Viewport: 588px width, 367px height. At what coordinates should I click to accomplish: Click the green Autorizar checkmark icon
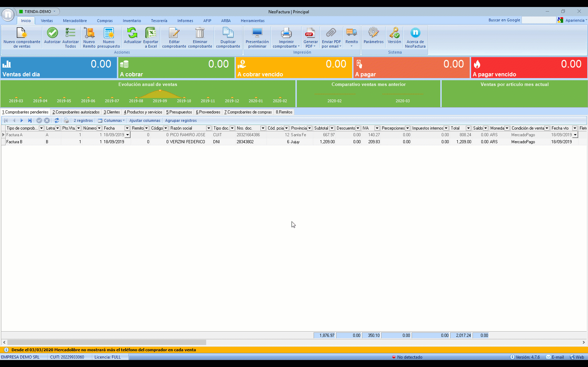pos(52,33)
